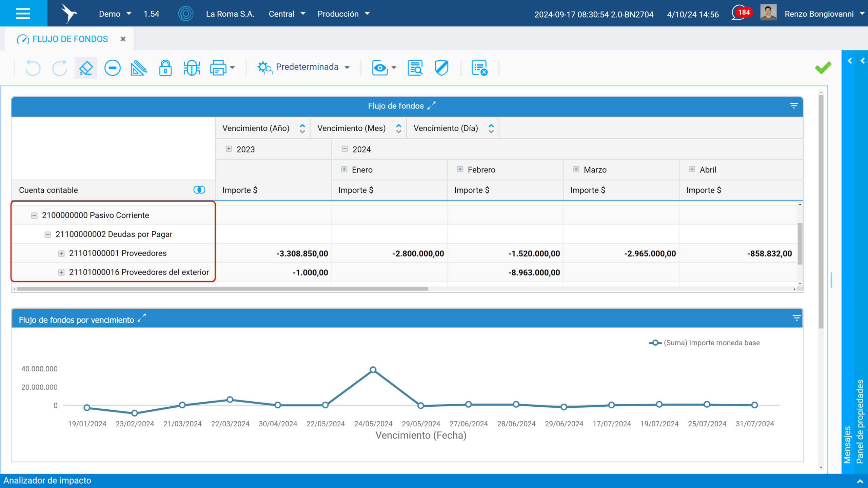Viewport: 868px width, 488px height.
Task: Click the green checkmark confirm icon
Action: pos(823,68)
